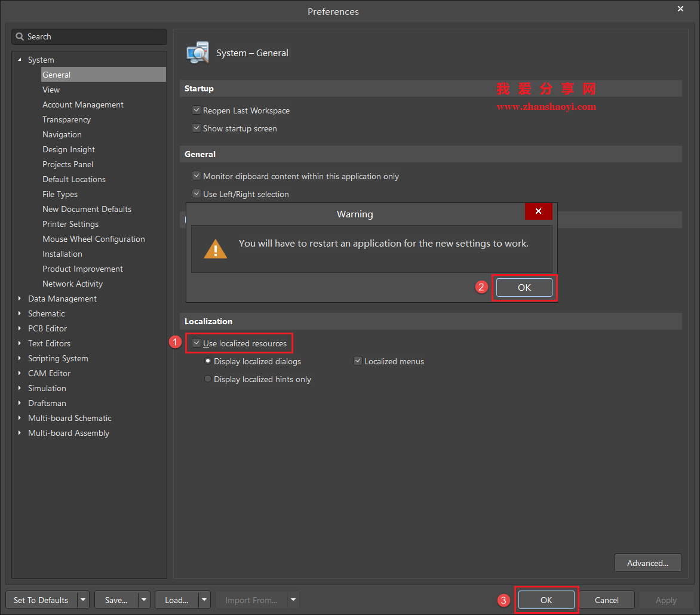
Task: Open the Save dropdown arrow
Action: coord(144,600)
